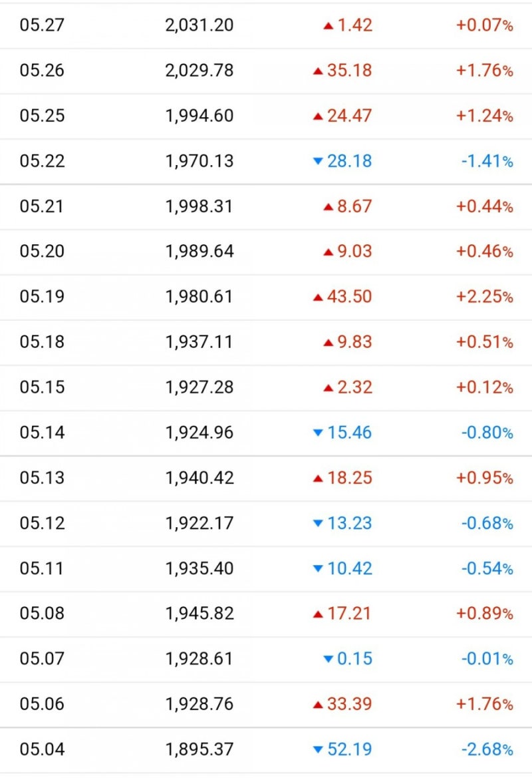Tap the red up triangle beside 18.25
532x778 pixels.
[318, 479]
